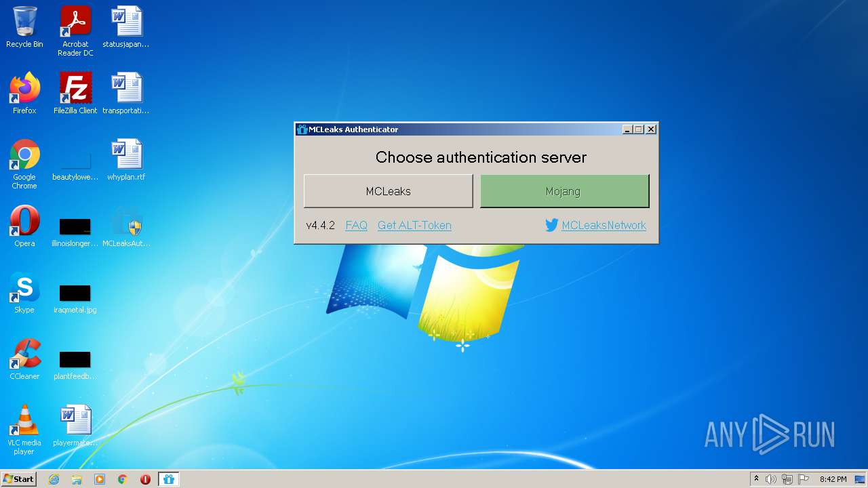The width and height of the screenshot is (868, 488).
Task: Select the VLC media player shortcut
Action: [x=24, y=430]
